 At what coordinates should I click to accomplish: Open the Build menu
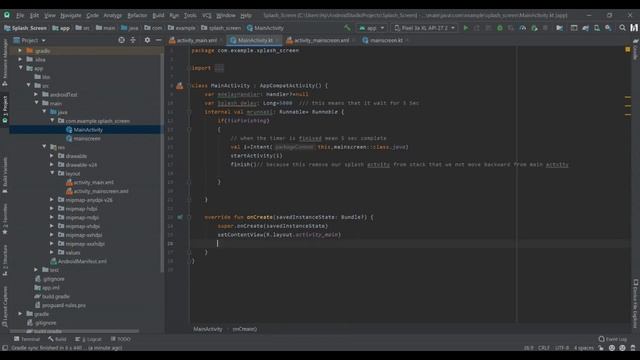158,15
